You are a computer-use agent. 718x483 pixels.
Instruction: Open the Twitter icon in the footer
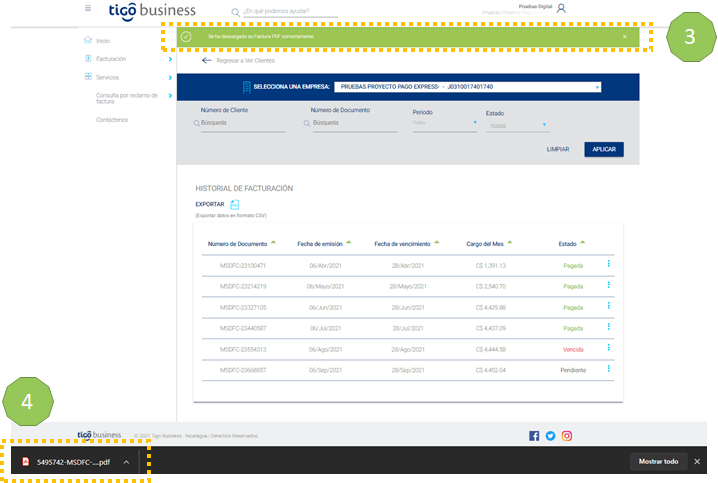pos(550,436)
